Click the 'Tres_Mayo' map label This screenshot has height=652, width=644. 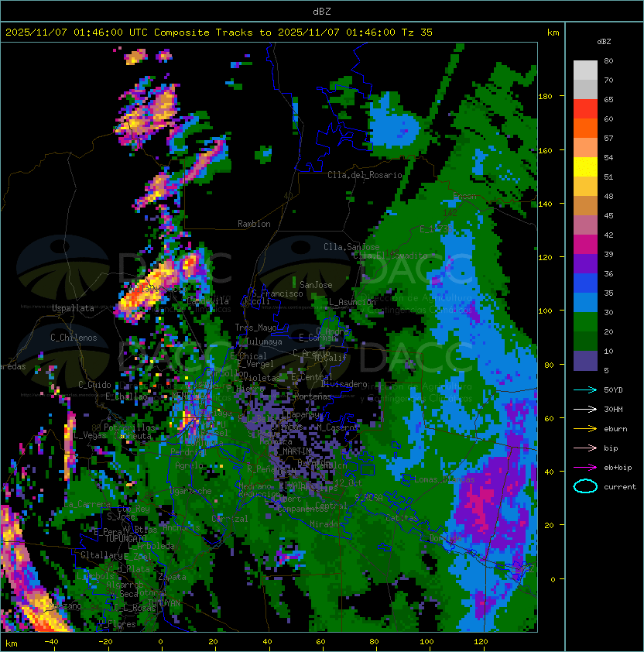coord(255,328)
